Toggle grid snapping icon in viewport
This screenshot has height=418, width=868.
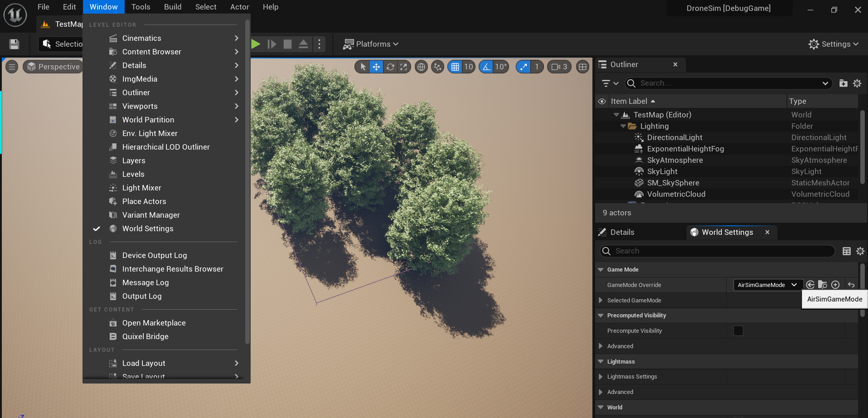455,67
